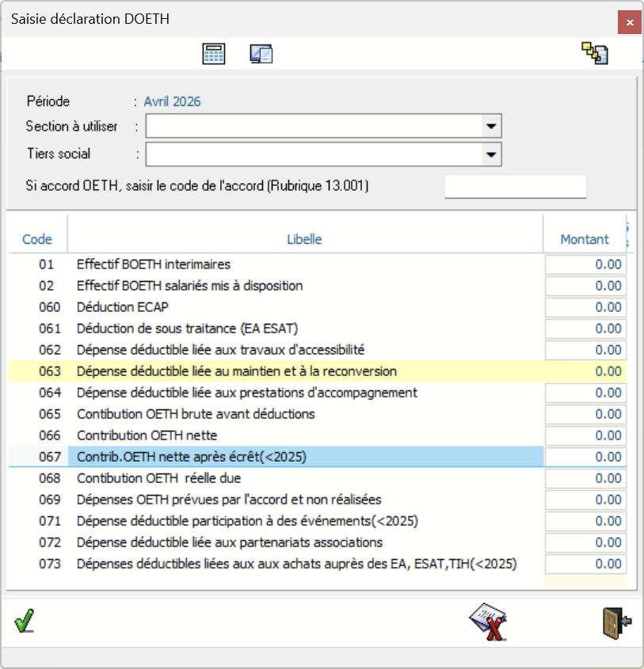Select the Montant field for code 01
This screenshot has height=669, width=644.
585,264
